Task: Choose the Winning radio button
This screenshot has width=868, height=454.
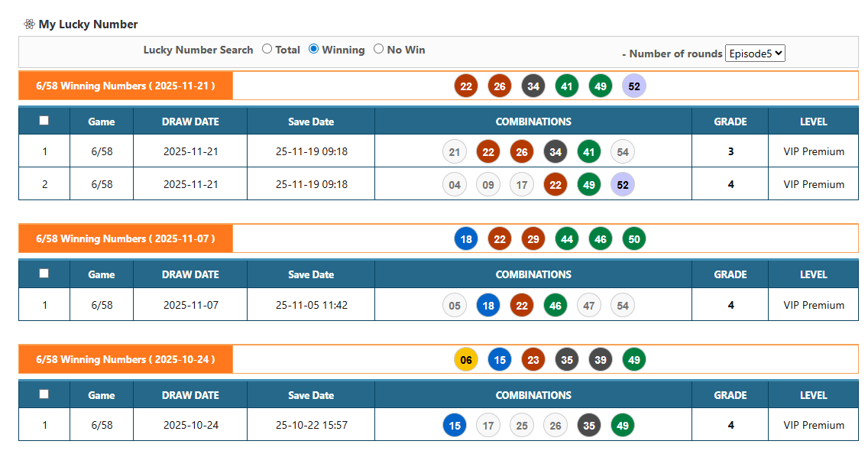Action: point(313,49)
